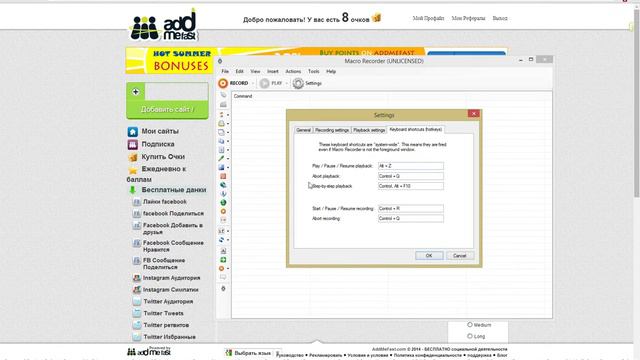Image resolution: width=640 pixels, height=360 pixels.
Task: Click the Hot Summer Bonuses banner
Action: click(169, 60)
